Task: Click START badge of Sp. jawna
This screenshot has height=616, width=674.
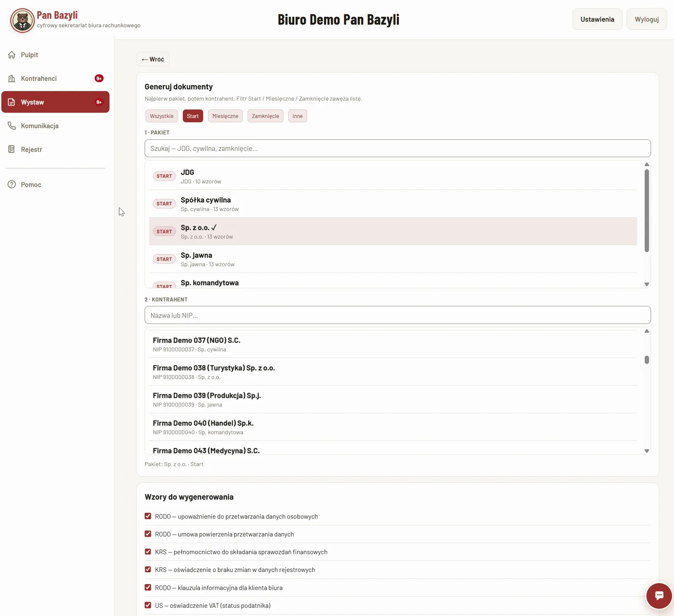Action: [164, 259]
